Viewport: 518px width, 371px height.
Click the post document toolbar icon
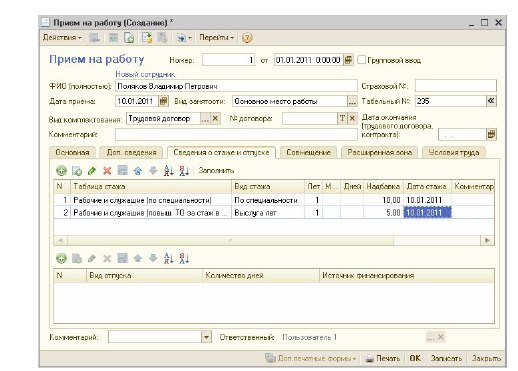147,38
